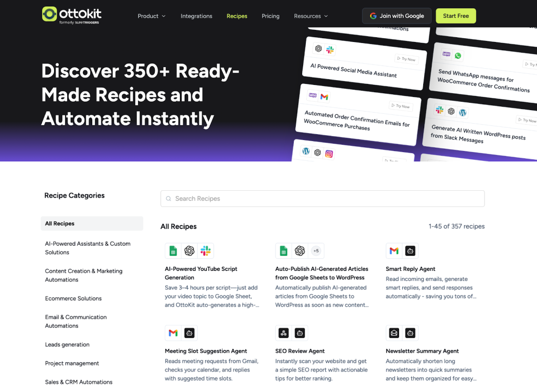Viewport: 537px width, 392px height.
Task: Open the Integrations nav item
Action: [x=197, y=16]
